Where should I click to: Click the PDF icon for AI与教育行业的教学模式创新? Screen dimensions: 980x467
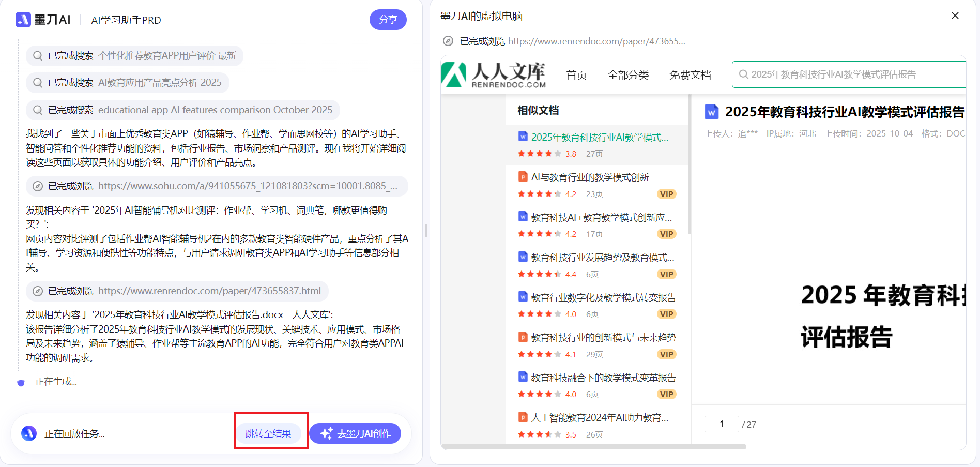pos(523,176)
